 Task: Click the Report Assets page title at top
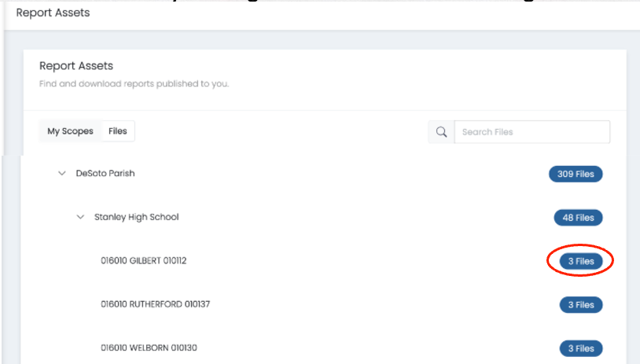(53, 13)
